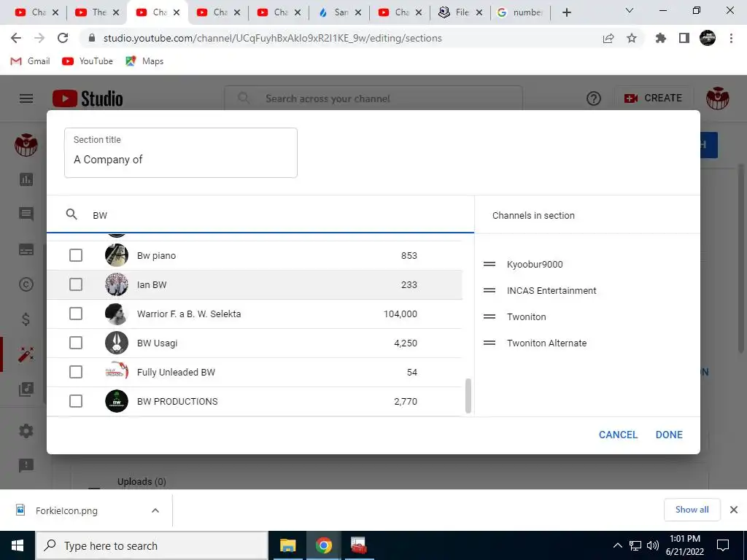
Task: Open the Monetization dollar icon
Action: coord(26,319)
